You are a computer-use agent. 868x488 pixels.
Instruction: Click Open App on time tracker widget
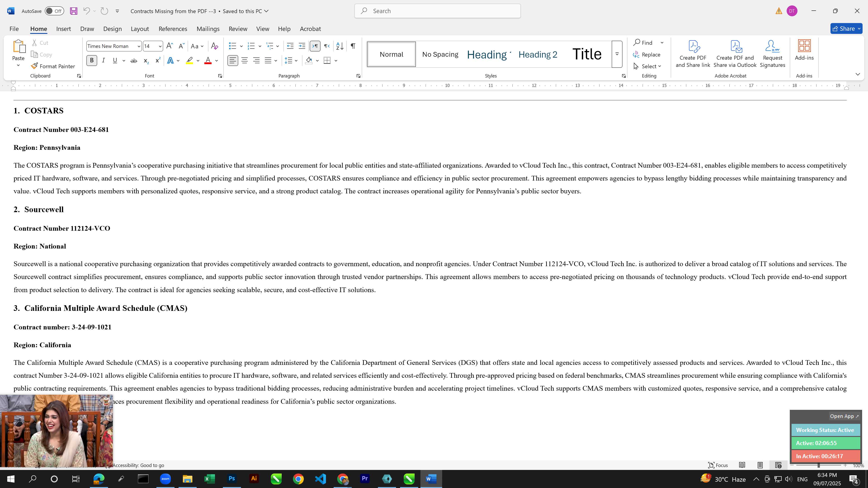point(844,416)
